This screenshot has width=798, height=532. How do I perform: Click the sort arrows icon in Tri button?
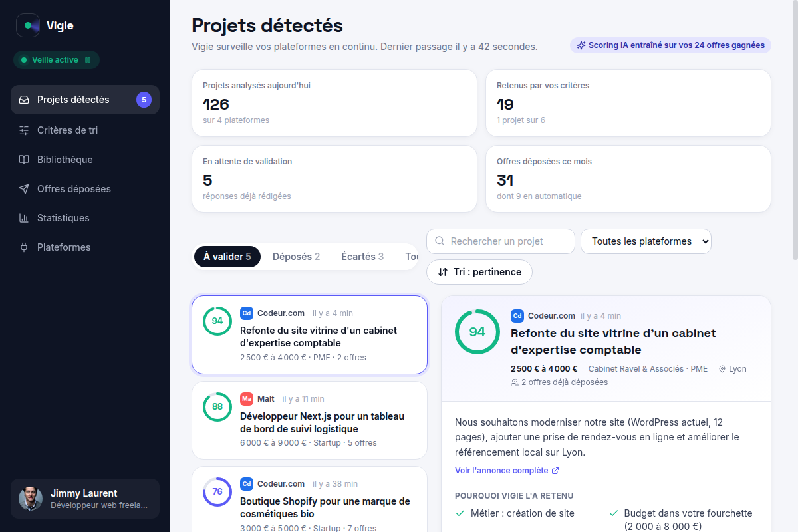(x=444, y=272)
